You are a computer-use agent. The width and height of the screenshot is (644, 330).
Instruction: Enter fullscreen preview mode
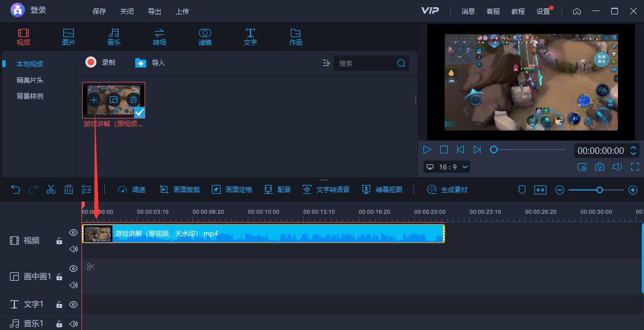tap(635, 167)
